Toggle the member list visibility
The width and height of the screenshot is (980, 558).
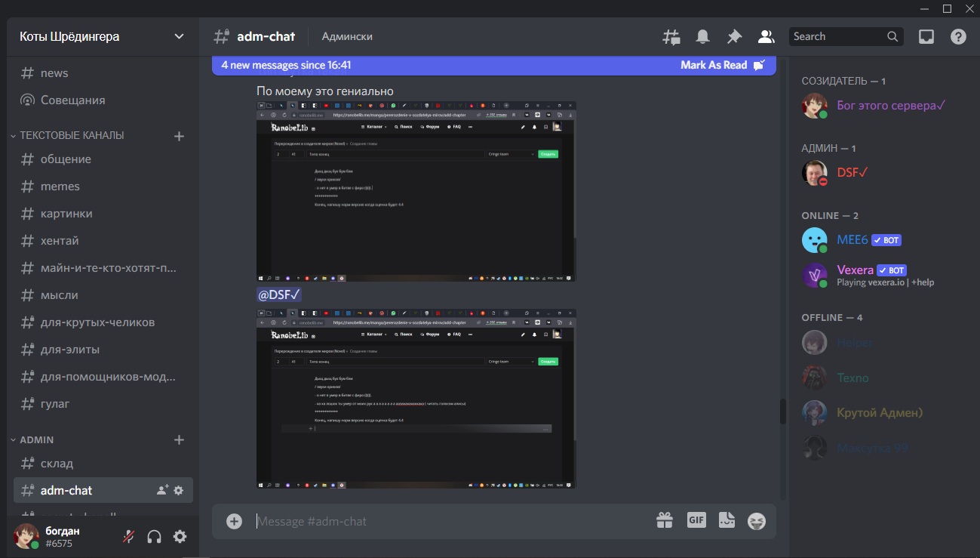(x=766, y=36)
